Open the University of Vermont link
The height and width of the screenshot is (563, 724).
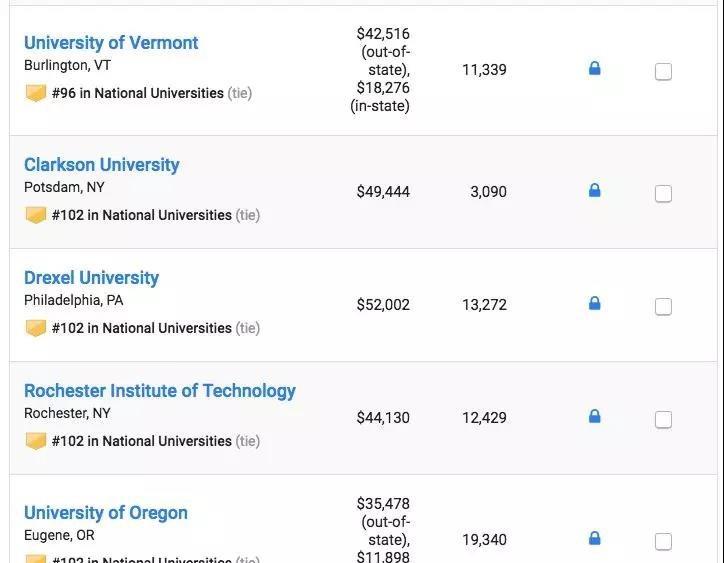pyautogui.click(x=111, y=43)
